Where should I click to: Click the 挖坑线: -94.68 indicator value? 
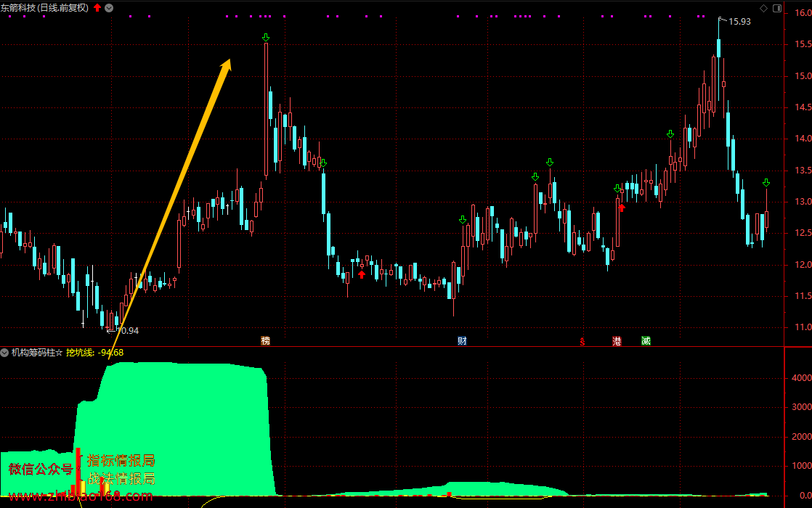coord(94,353)
